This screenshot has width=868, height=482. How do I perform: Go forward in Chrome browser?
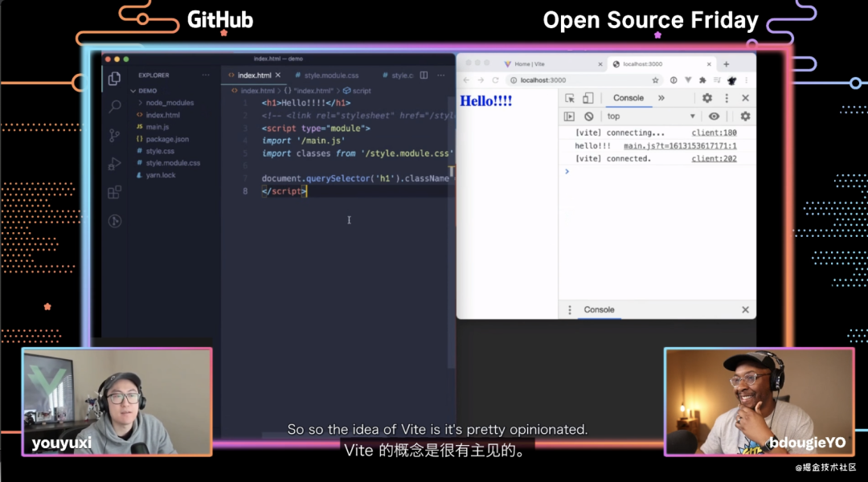(481, 80)
